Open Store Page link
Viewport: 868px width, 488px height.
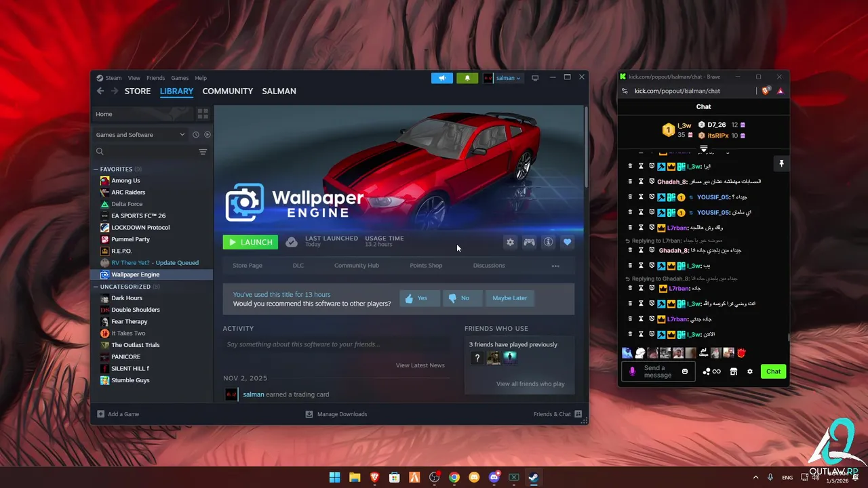pos(248,266)
